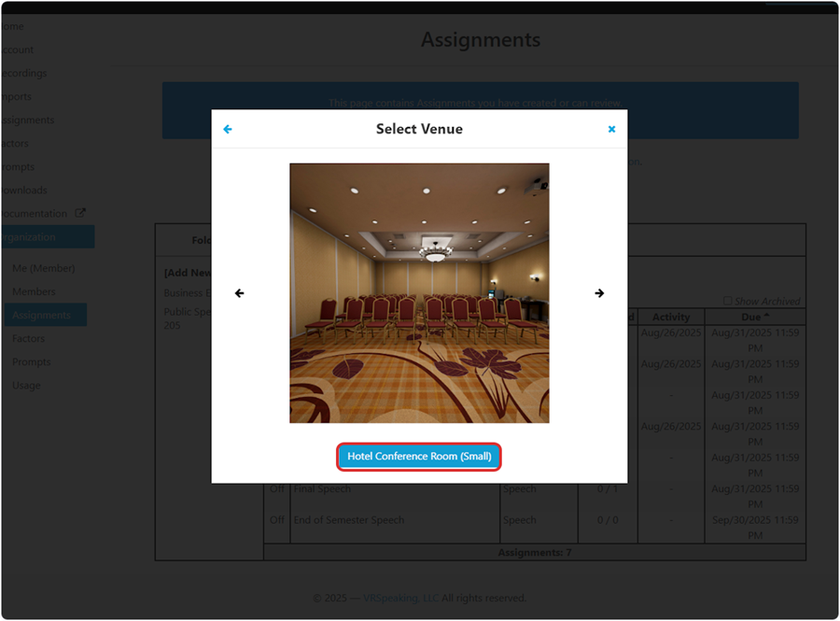Open Downloads in the sidebar
This screenshot has width=840, height=621.
(x=24, y=191)
